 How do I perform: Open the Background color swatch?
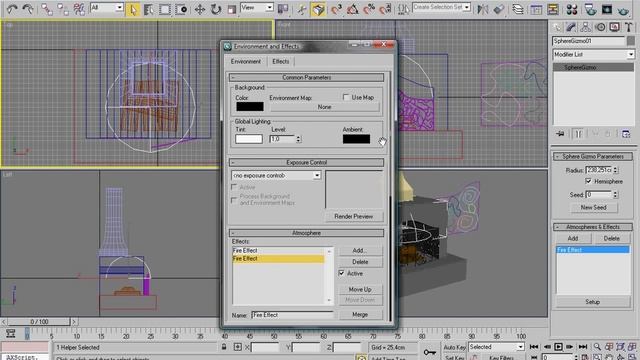pos(249,107)
